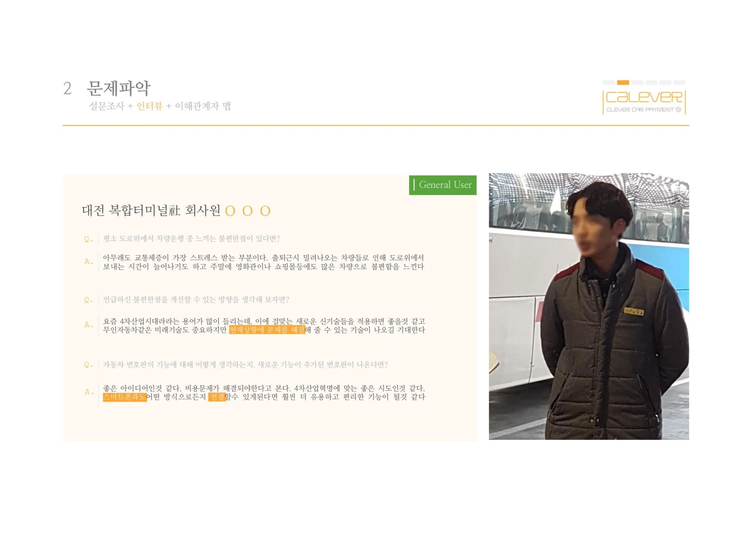Click the small emblem after CLEVER CAR PAYMENT
The image size is (749, 560).
pos(678,109)
